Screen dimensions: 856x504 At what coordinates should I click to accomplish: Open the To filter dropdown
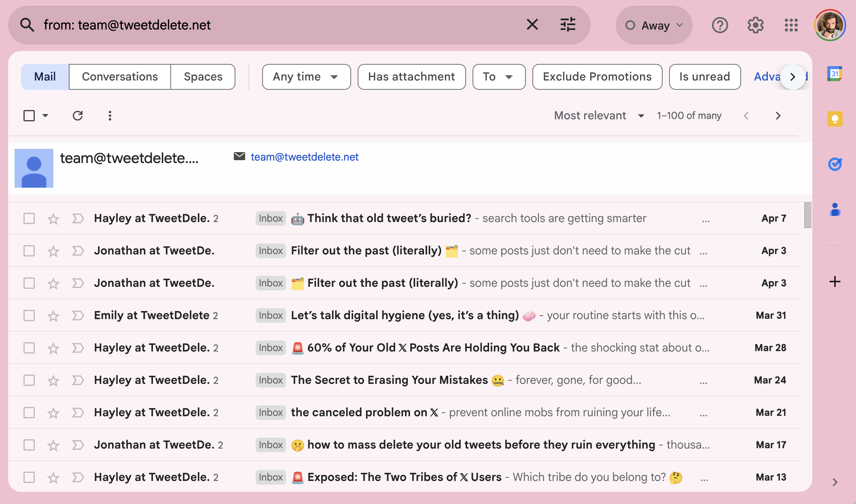click(499, 76)
